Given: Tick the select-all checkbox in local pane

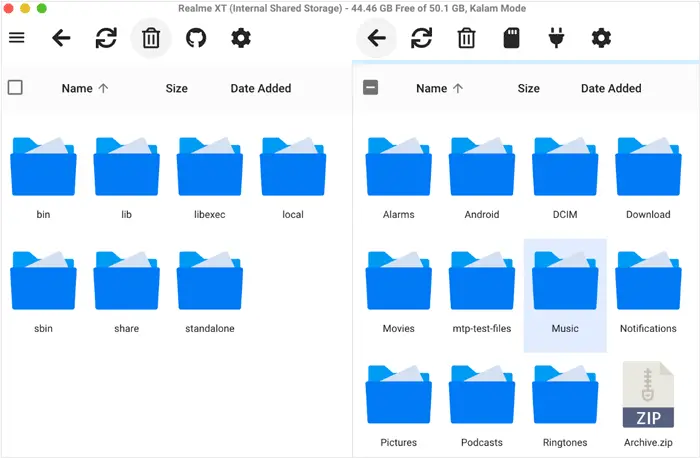Looking at the screenshot, I should pos(15,87).
